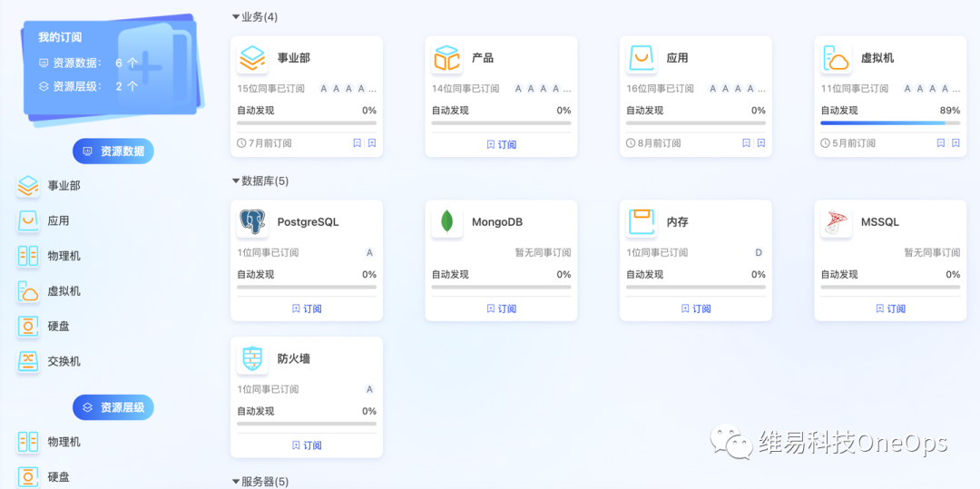
Task: Show more subscribers on 虚拟机 card
Action: [x=957, y=89]
